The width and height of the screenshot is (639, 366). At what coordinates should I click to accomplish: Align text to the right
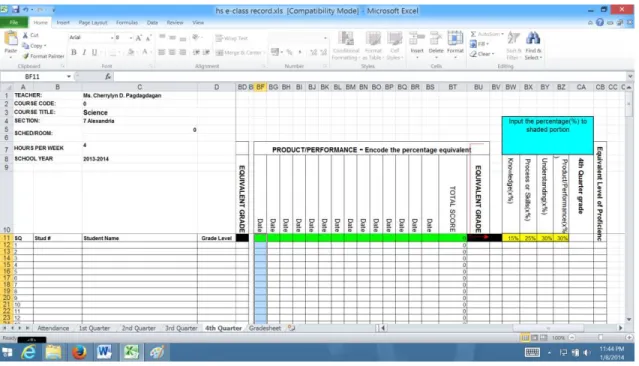(x=183, y=52)
